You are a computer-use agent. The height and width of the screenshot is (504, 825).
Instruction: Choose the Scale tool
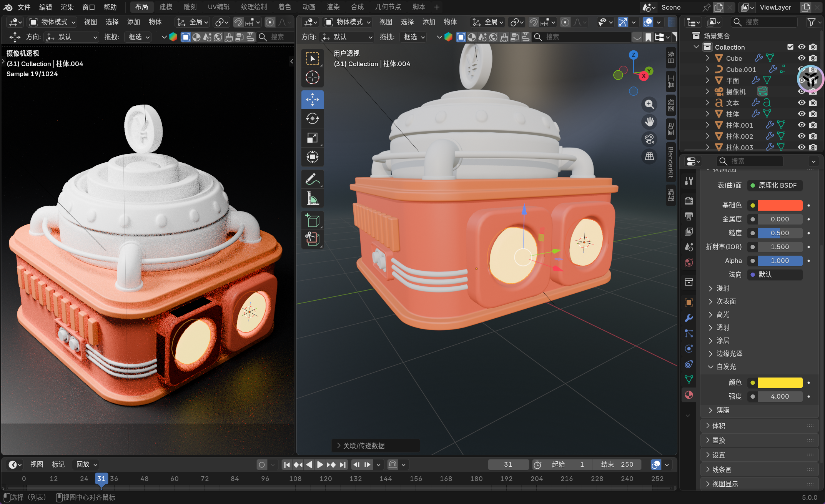312,138
